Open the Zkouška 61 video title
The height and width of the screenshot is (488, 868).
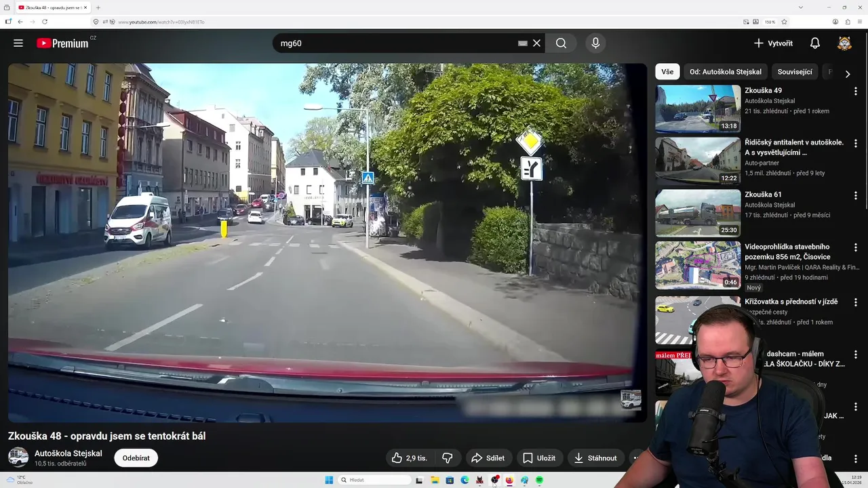click(763, 195)
